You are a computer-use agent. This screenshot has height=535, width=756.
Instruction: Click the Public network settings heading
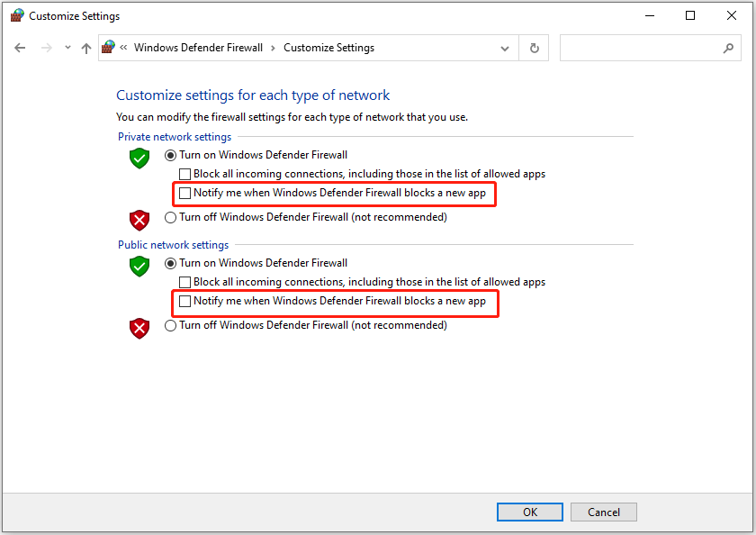173,245
